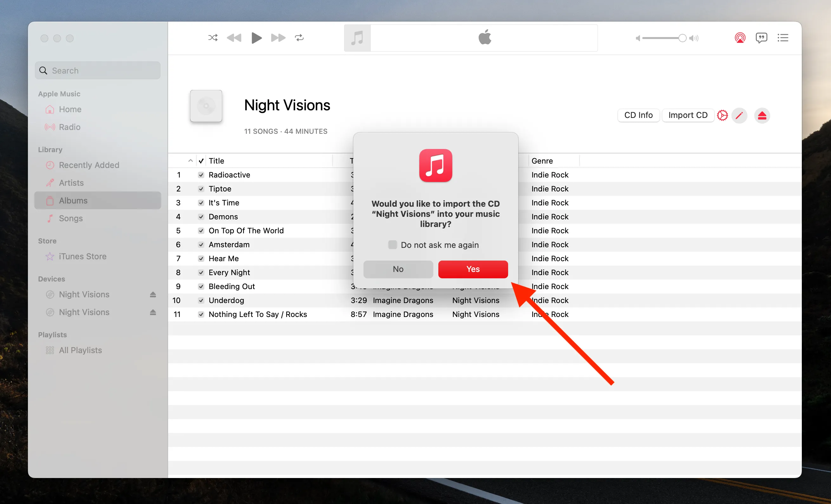Adjust the volume slider knob
Screen dimensions: 831x504
(682, 38)
